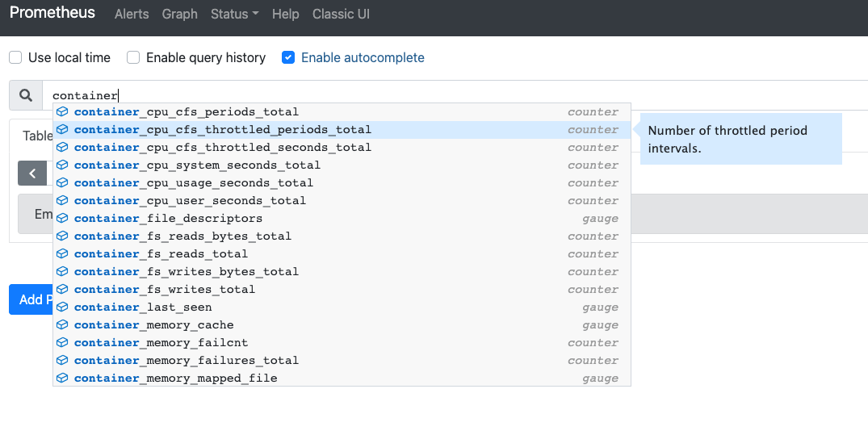The height and width of the screenshot is (435, 868).
Task: Select suggestion container_fs_reads_bytes_total
Action: 342,236
